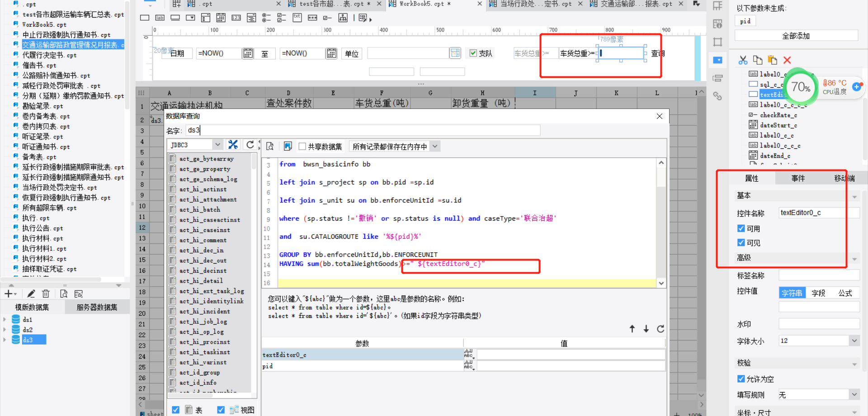868x416 pixels.
Task: Select the combo box widget tool
Action: (x=190, y=18)
